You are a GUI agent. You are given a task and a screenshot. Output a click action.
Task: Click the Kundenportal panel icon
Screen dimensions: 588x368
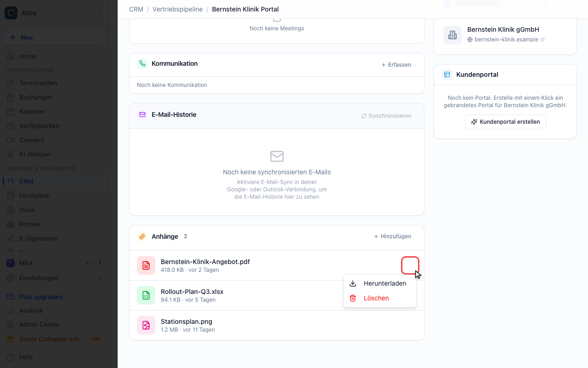[447, 75]
